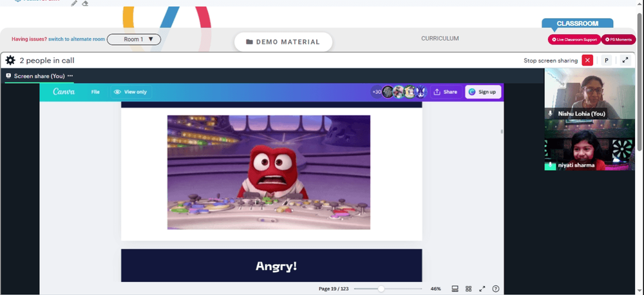
Task: Open call settings gear icon
Action: coord(10,61)
